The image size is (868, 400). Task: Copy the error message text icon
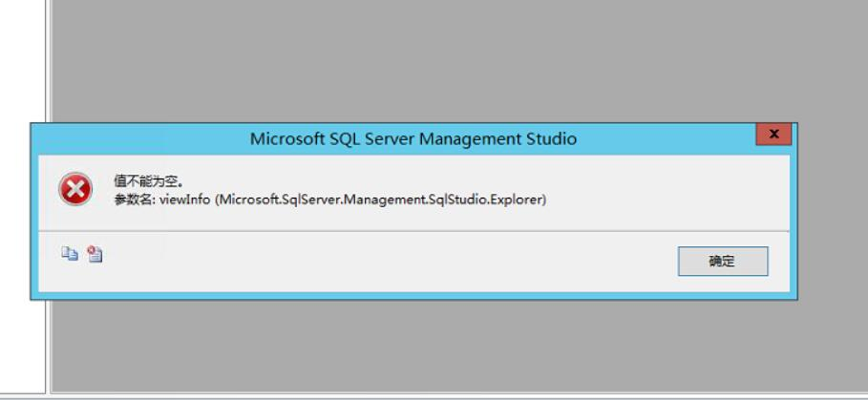[x=70, y=254]
